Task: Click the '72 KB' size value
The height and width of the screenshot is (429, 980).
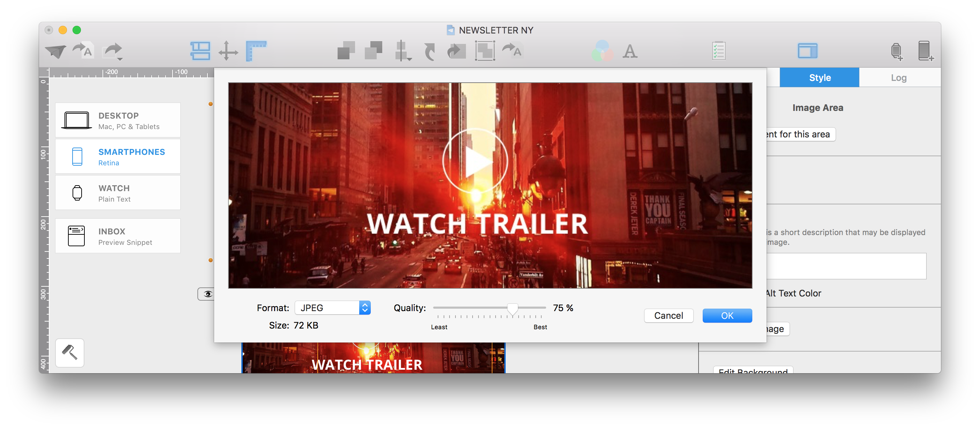Action: pos(306,325)
